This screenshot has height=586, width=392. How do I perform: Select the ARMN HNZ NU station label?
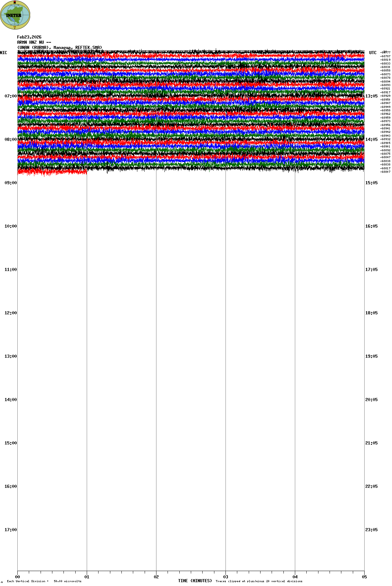pos(34,42)
